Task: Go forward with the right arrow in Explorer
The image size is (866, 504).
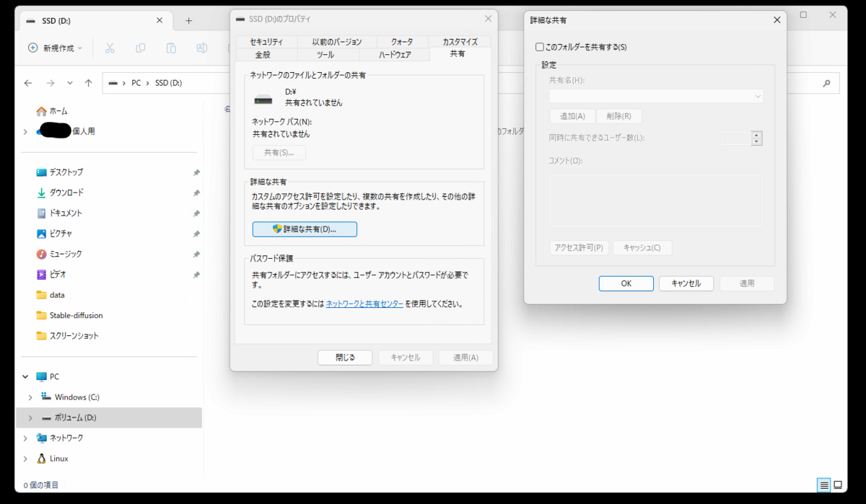Action: pos(50,83)
